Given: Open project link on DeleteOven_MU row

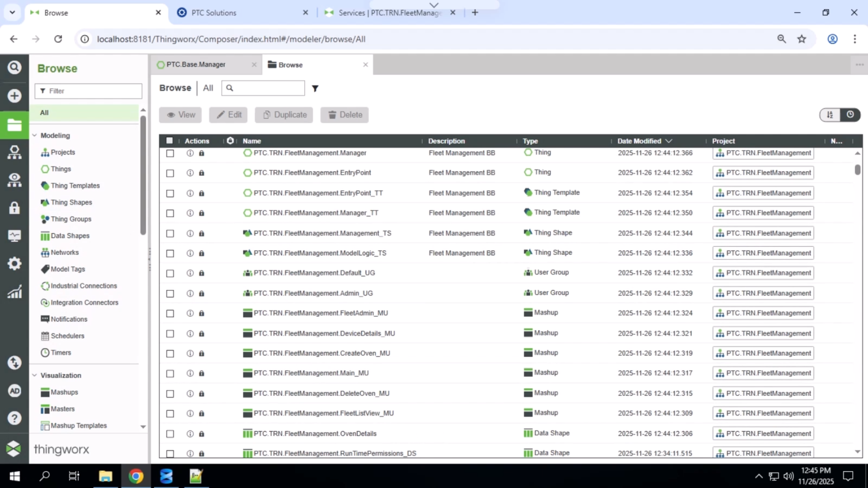Looking at the screenshot, I should point(764,394).
